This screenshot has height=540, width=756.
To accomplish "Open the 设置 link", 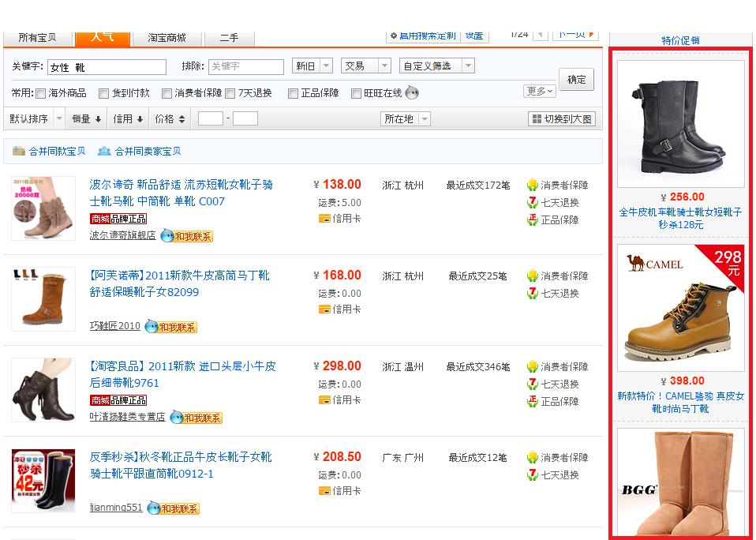I will click(x=474, y=36).
